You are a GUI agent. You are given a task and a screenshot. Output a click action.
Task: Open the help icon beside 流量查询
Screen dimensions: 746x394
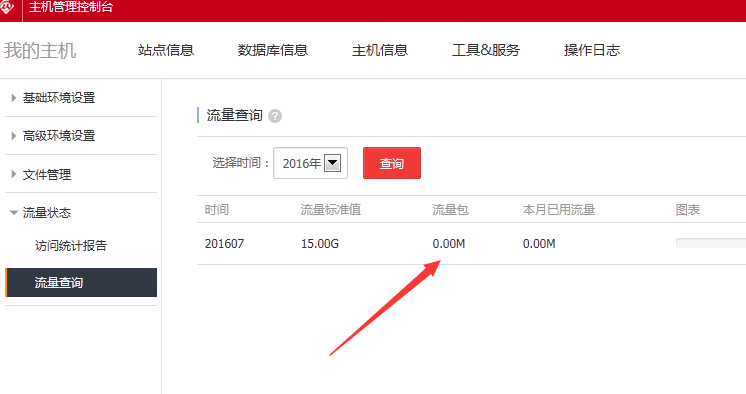pyautogui.click(x=275, y=116)
